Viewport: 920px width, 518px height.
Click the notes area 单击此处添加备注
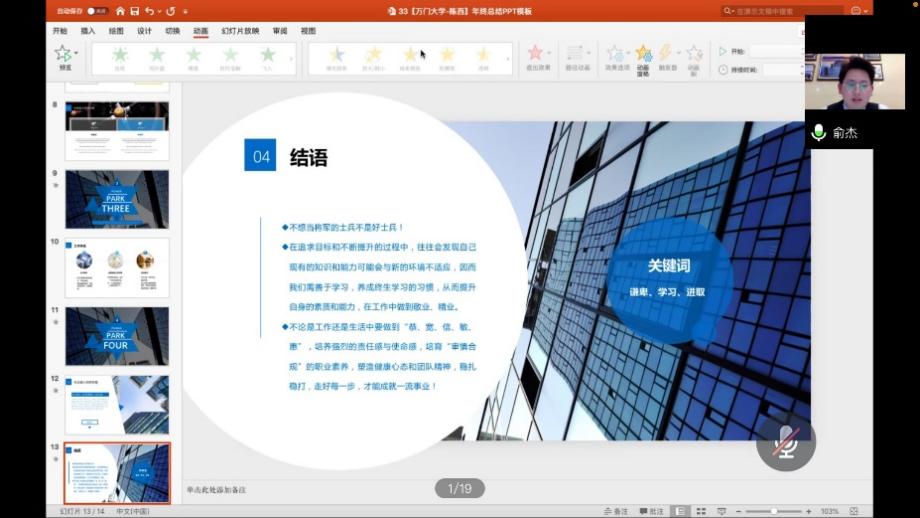click(217, 490)
